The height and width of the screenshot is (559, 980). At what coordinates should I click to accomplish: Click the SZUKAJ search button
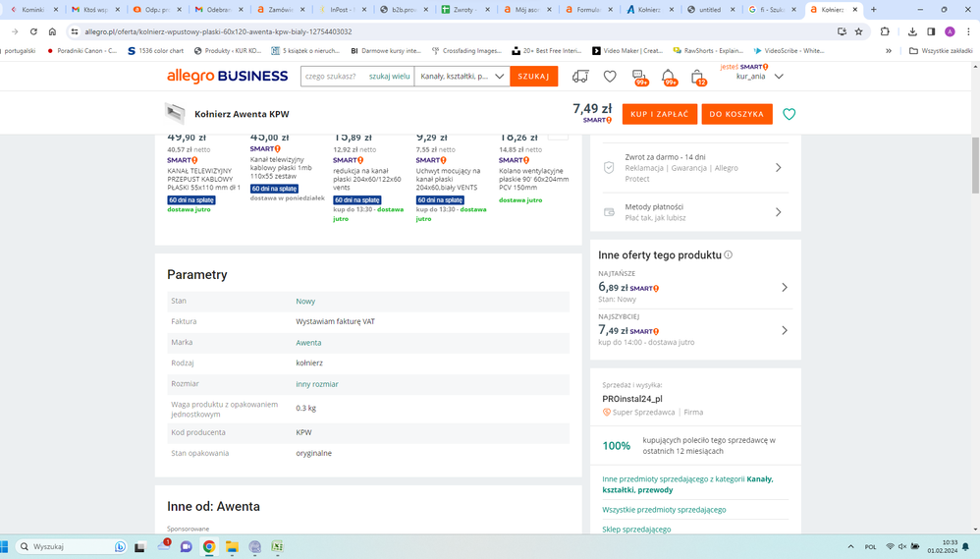point(534,77)
